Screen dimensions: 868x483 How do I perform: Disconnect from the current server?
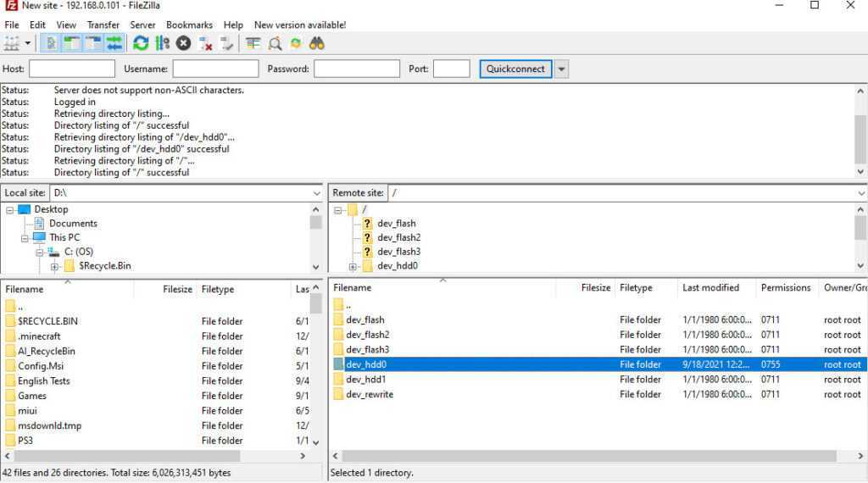[205, 43]
